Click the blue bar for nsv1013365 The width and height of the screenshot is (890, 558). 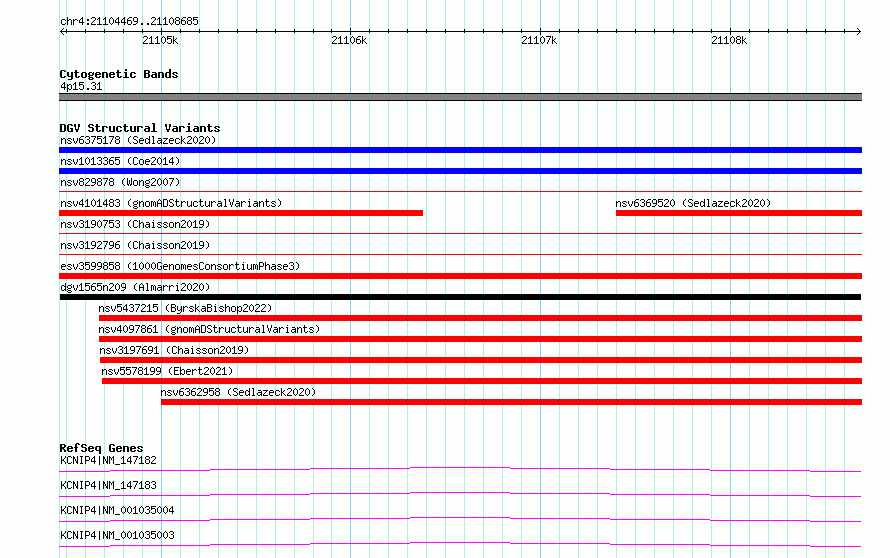(x=460, y=171)
